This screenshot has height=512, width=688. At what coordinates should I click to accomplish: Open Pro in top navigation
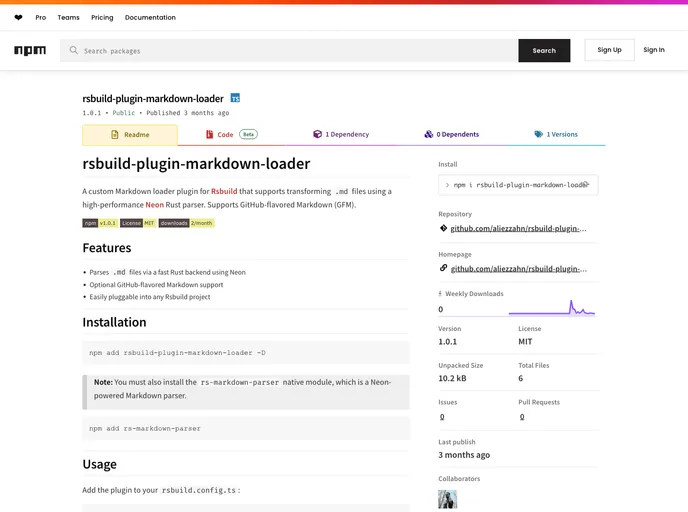tap(41, 18)
